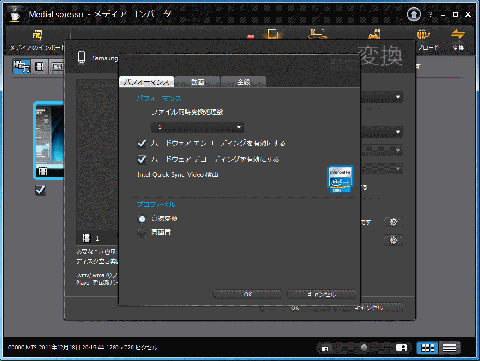
Task: Toggle the first hardware encoding checkbox
Action: pos(142,143)
